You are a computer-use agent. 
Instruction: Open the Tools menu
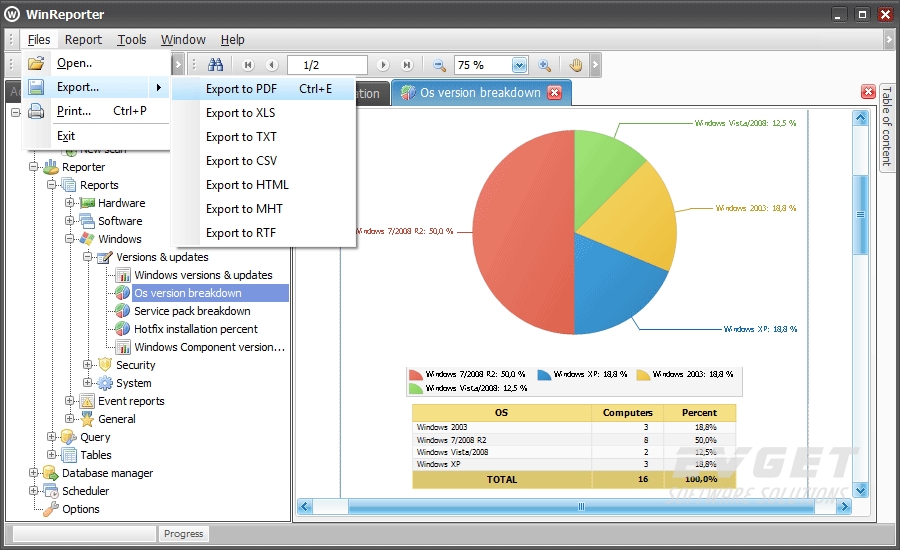132,40
